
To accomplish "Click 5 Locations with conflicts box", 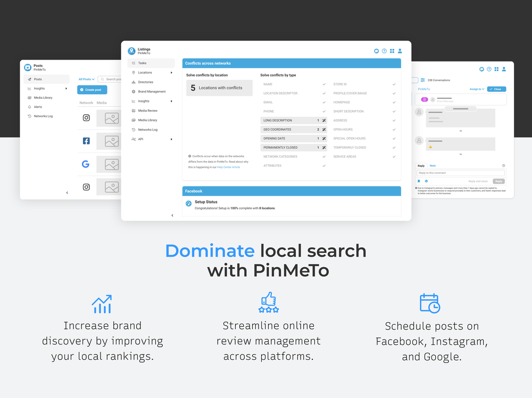I will click(x=219, y=88).
